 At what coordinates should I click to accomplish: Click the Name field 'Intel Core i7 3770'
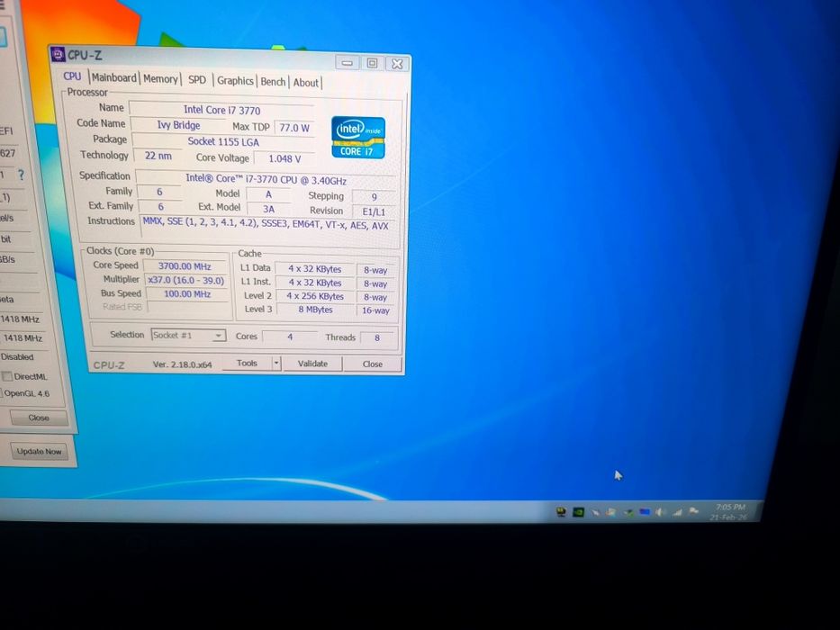point(221,110)
